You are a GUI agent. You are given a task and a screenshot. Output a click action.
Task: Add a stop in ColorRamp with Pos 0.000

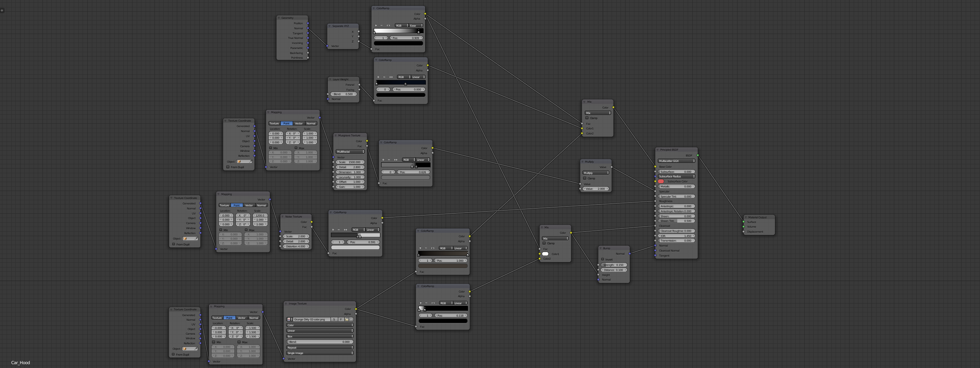pos(378,77)
